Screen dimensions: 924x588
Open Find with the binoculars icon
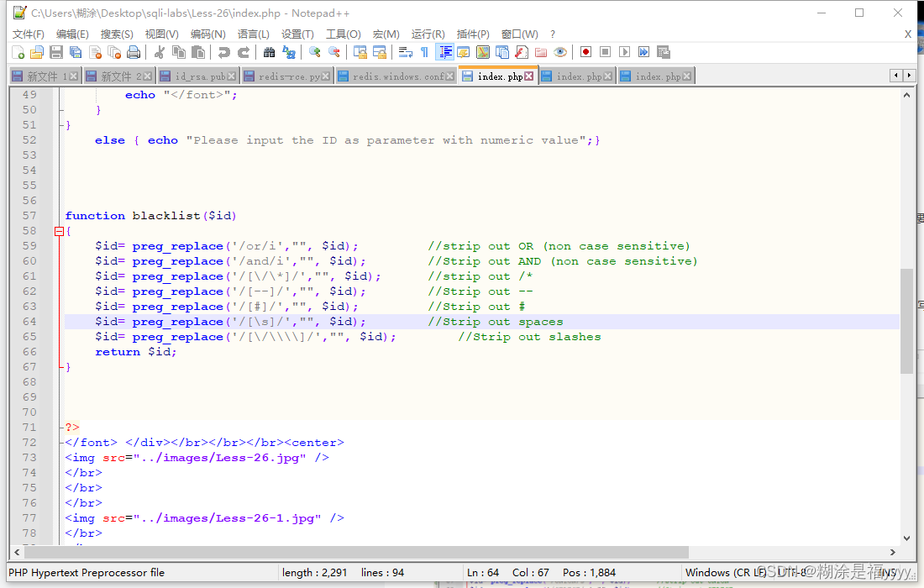(270, 52)
